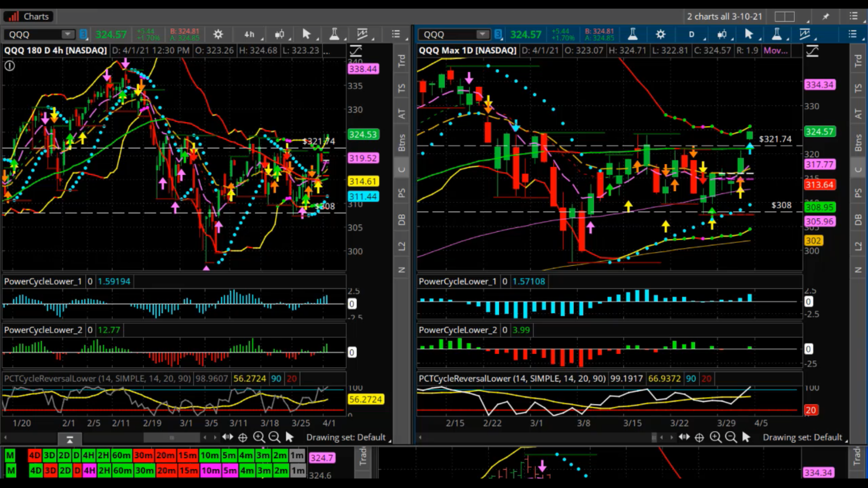Toggle the pin icon in top bar

[x=826, y=16]
